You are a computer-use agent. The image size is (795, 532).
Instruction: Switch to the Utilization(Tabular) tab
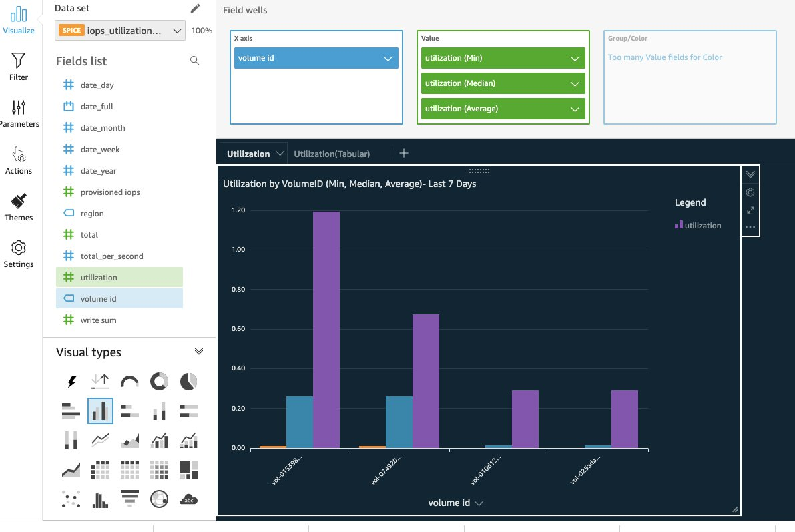(332, 153)
